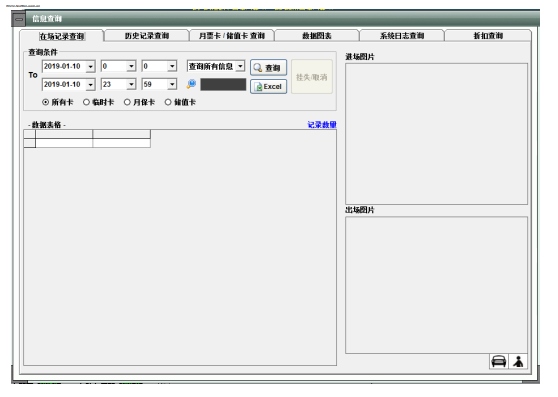This screenshot has height=397, width=558.
Task: Select the 储值卡 radio button
Action: [168, 102]
